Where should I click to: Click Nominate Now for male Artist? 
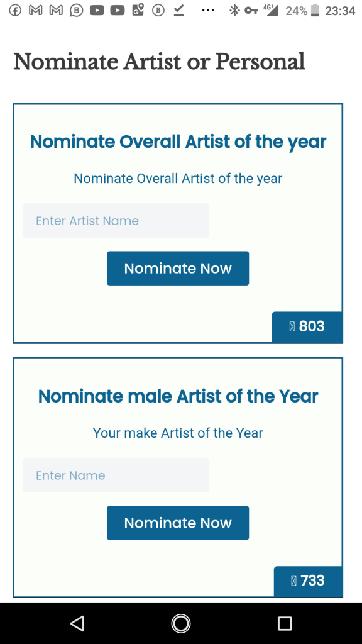click(178, 523)
